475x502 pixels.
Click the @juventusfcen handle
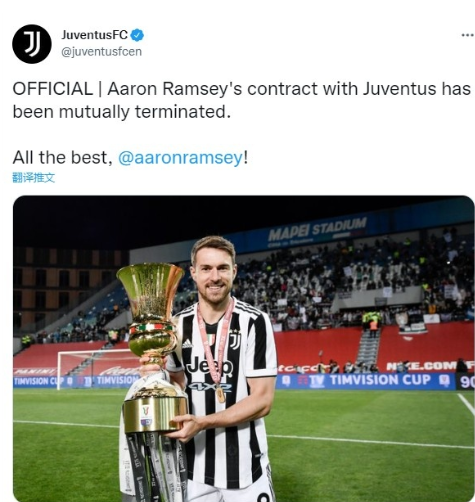[x=102, y=52]
